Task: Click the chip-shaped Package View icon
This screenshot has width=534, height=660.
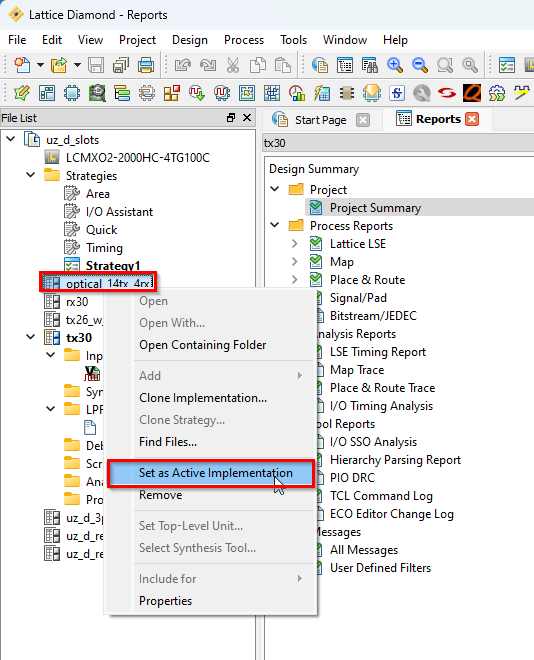Action: 72,93
